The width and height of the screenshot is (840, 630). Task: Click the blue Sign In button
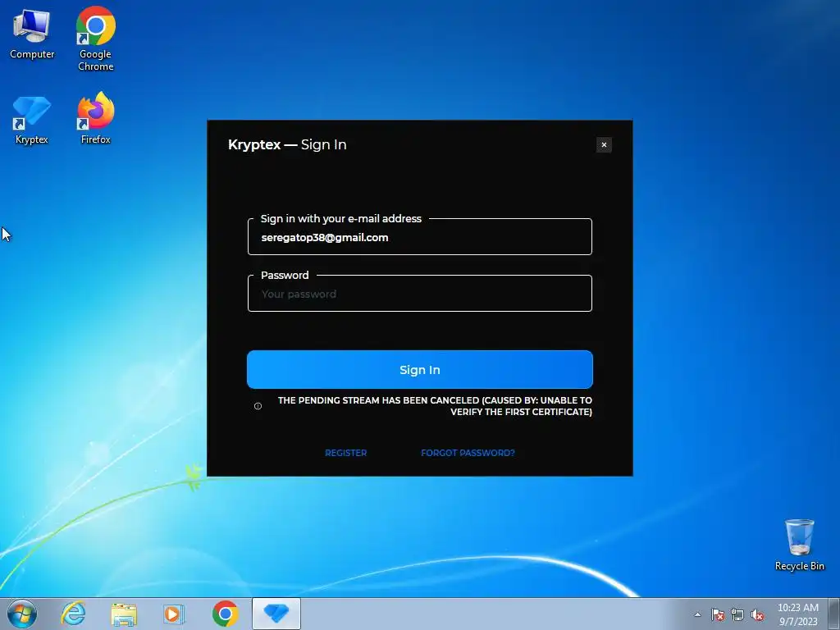click(x=420, y=370)
